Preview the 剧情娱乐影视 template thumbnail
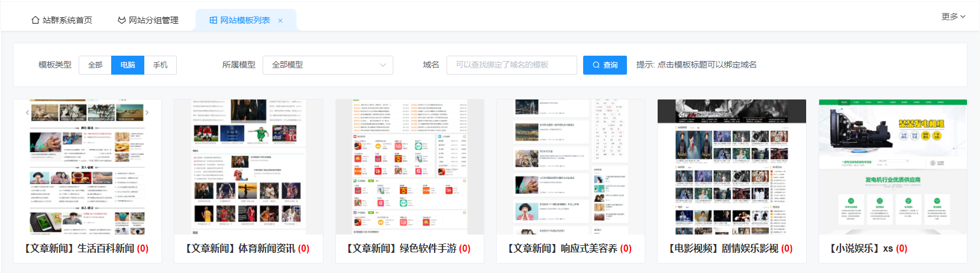The image size is (980, 273). tap(732, 167)
